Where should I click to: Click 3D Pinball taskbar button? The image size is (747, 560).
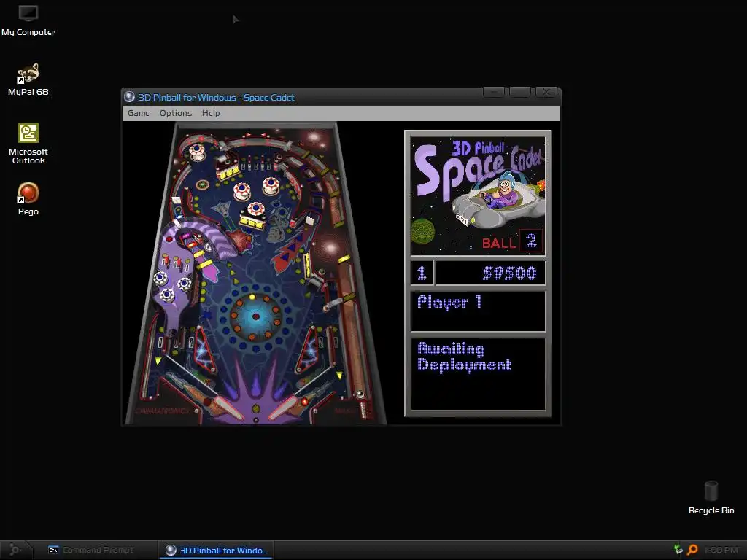click(217, 550)
